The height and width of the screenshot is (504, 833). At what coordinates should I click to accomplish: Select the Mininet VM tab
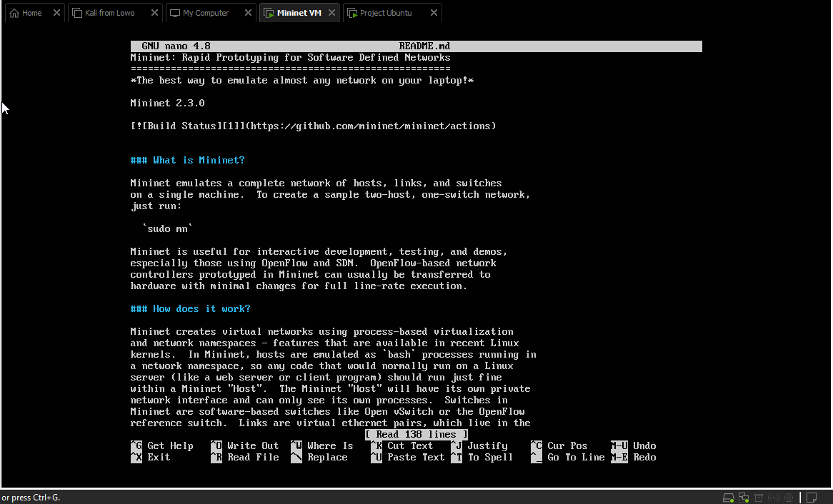tap(299, 13)
